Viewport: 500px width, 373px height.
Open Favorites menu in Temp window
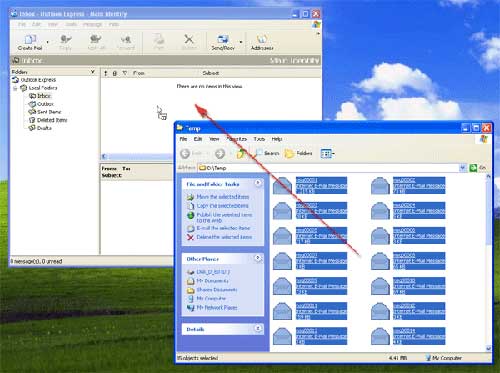pos(237,139)
